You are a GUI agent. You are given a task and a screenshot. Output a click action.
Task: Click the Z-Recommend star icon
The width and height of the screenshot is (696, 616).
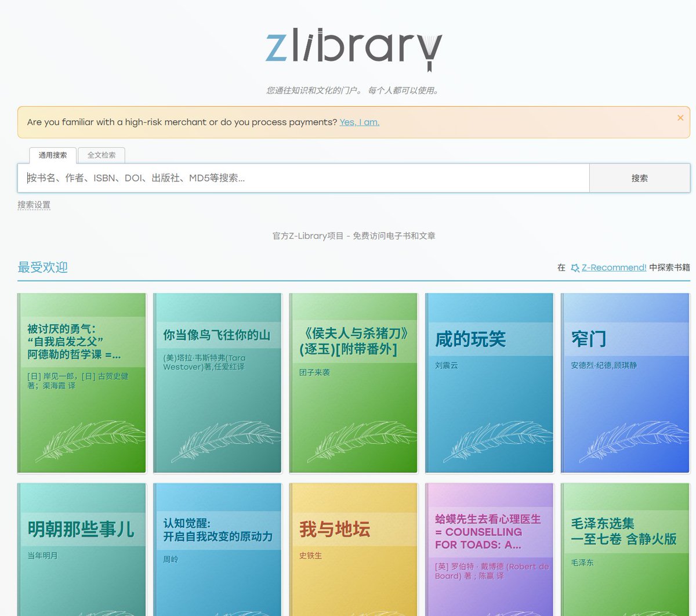[575, 268]
